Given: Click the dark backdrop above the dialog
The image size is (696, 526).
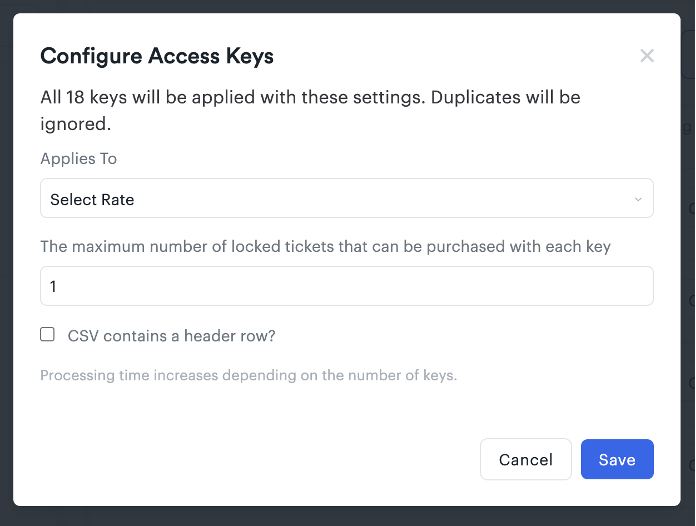Looking at the screenshot, I should pos(346,5).
